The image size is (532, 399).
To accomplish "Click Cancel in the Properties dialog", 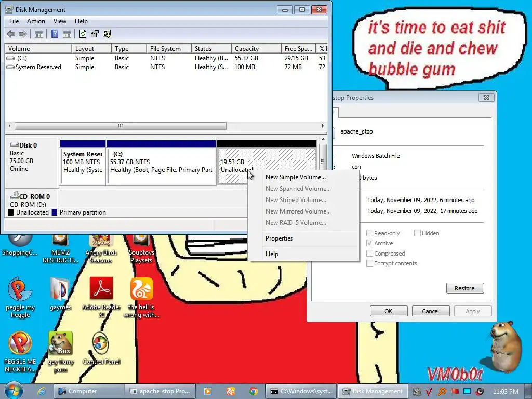I will 431,311.
